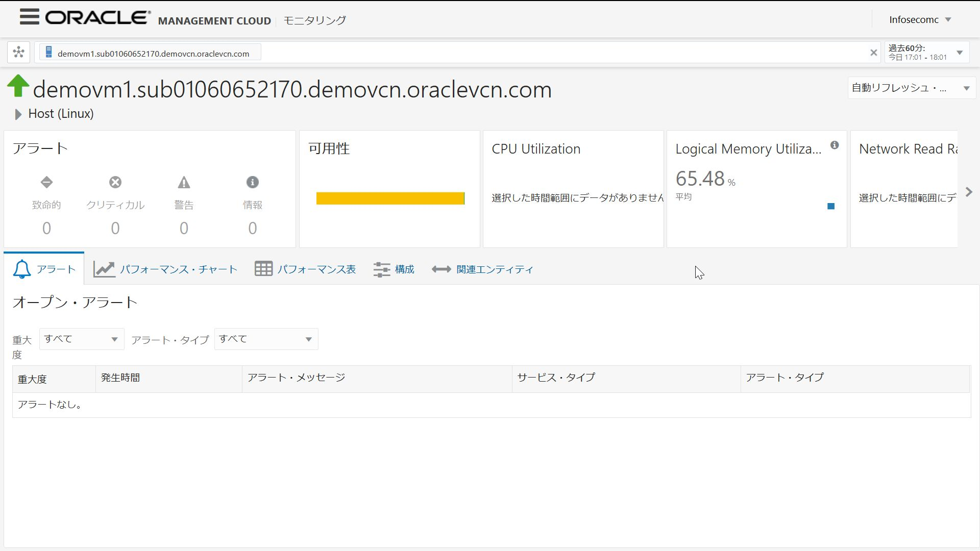The image size is (980, 551).
Task: Click the sliders icon for configuration
Action: tap(382, 269)
